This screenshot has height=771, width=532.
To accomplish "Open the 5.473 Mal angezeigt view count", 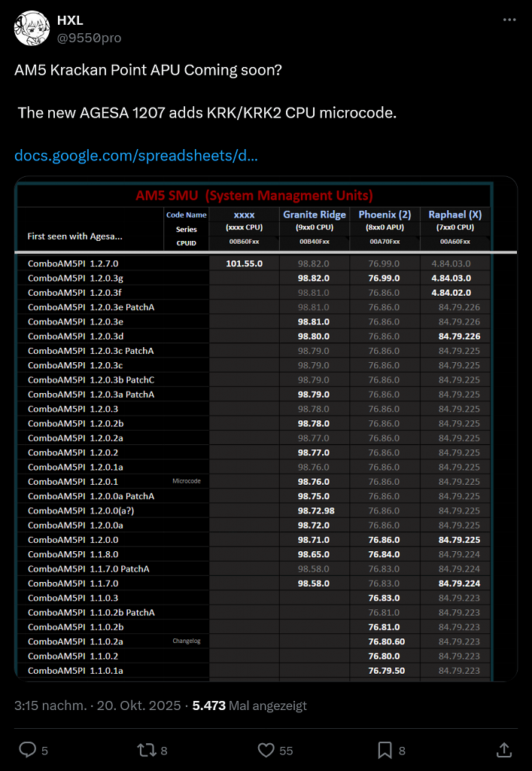I will point(250,705).
